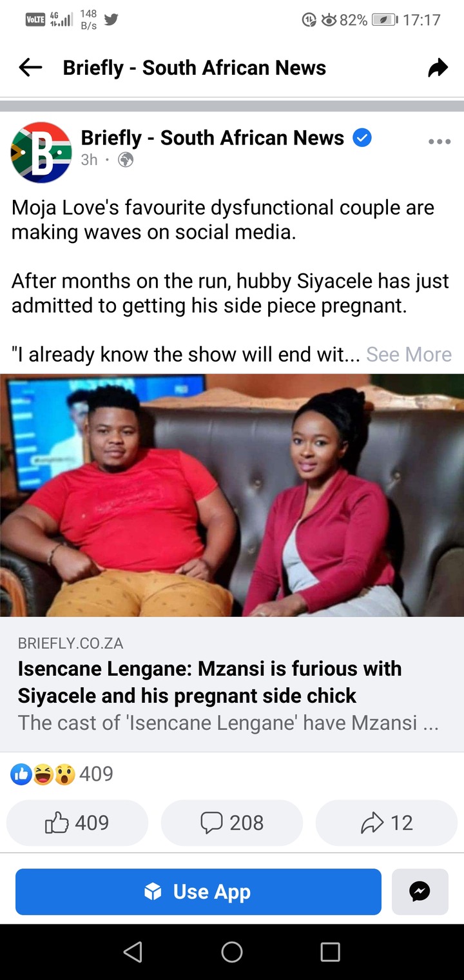Tap the back arrow in header
464x980 pixels.
30,68
